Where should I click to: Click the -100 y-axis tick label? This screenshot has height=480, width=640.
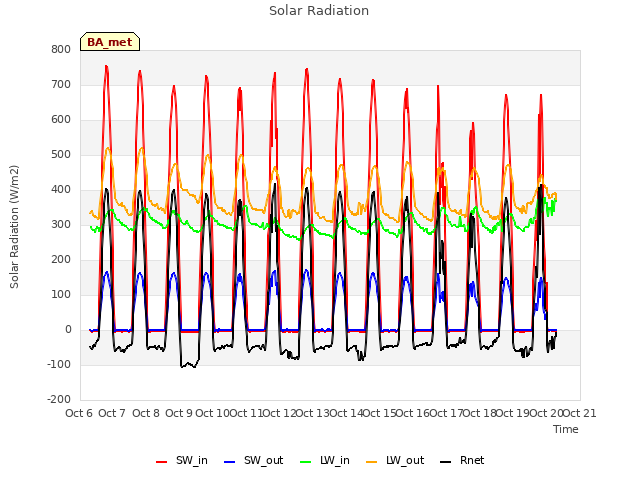tap(59, 364)
